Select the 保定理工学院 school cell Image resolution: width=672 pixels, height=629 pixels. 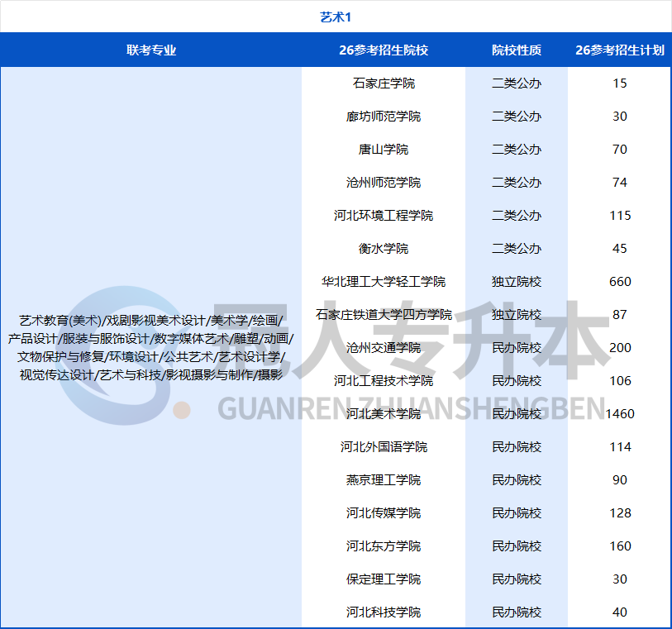(384, 579)
